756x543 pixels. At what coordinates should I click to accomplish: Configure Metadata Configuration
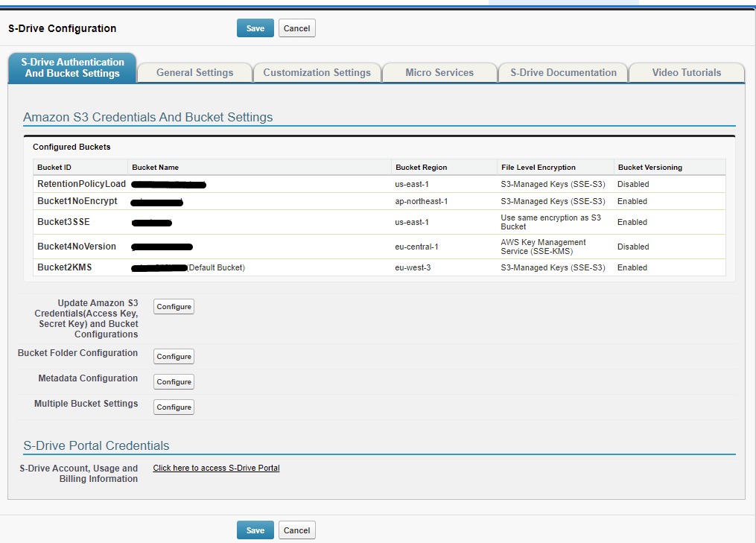tap(174, 381)
